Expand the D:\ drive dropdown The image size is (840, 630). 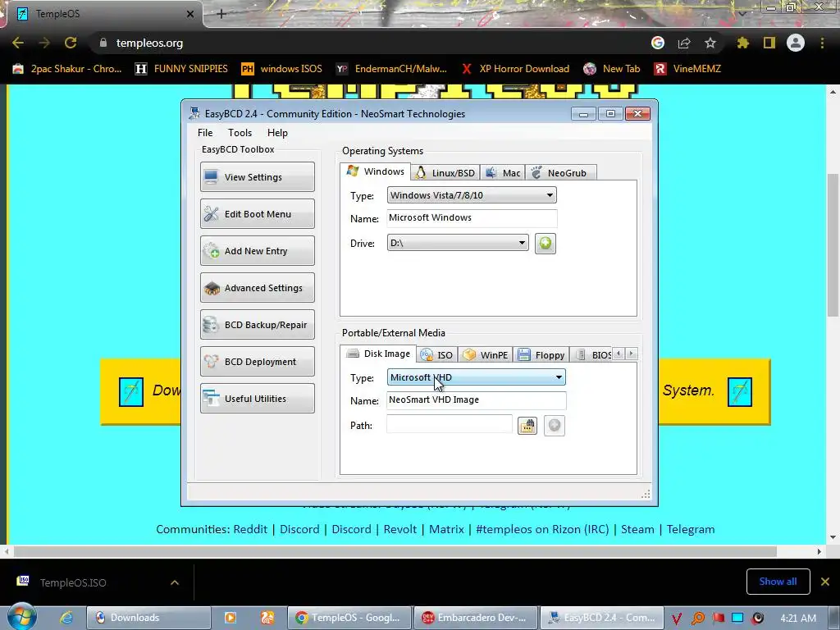coord(458,243)
